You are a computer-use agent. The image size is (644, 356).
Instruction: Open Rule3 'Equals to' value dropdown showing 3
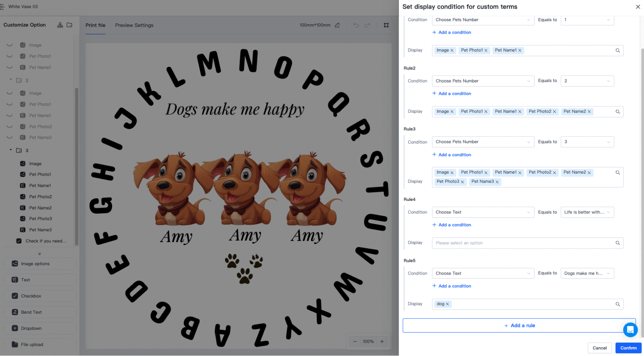[587, 142]
